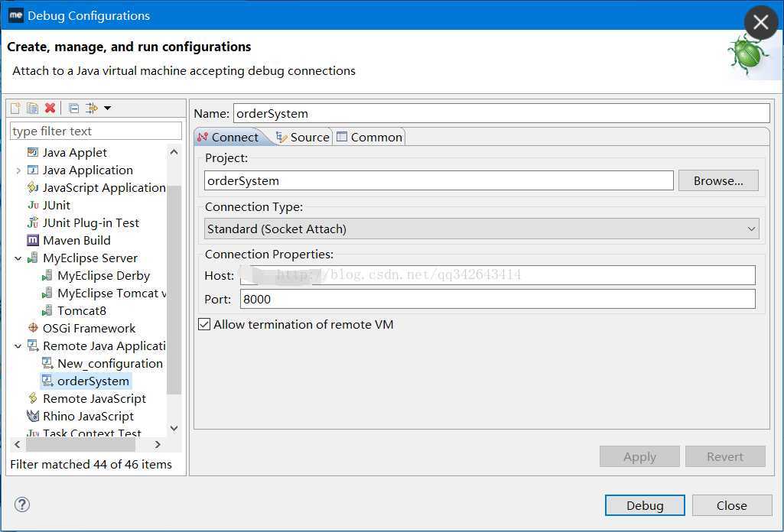This screenshot has width=784, height=532.
Task: Click the MyEclipse Server icon
Action: tap(33, 258)
